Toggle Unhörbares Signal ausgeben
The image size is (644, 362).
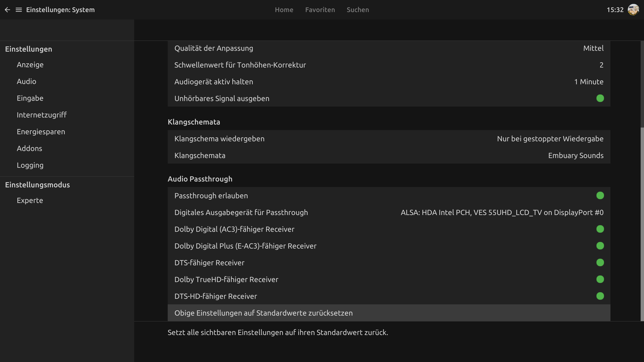pyautogui.click(x=600, y=98)
